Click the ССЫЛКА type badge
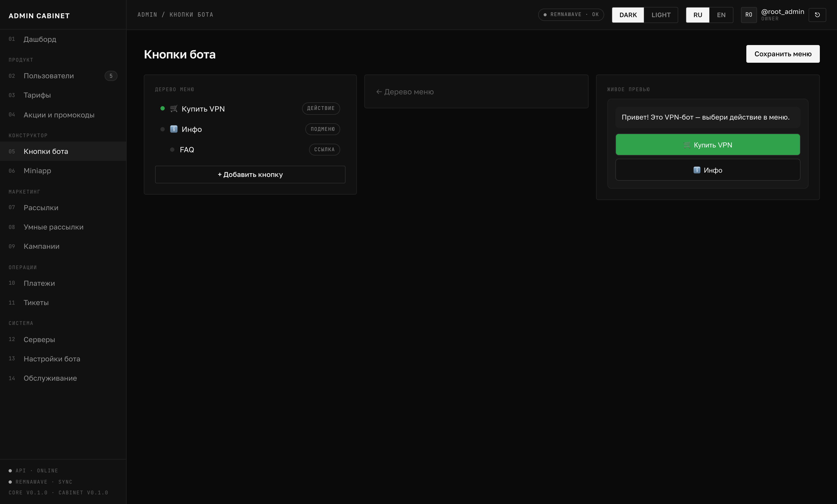This screenshot has height=504, width=837. point(324,149)
